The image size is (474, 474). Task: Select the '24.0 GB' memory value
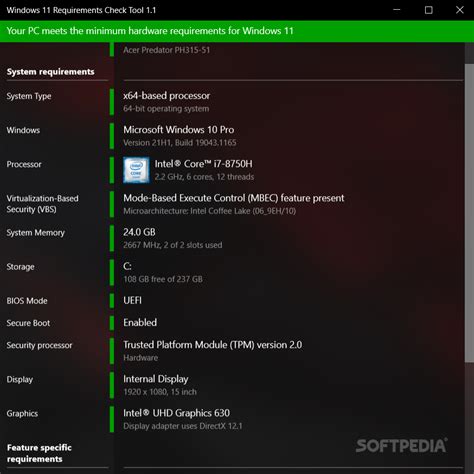139,232
